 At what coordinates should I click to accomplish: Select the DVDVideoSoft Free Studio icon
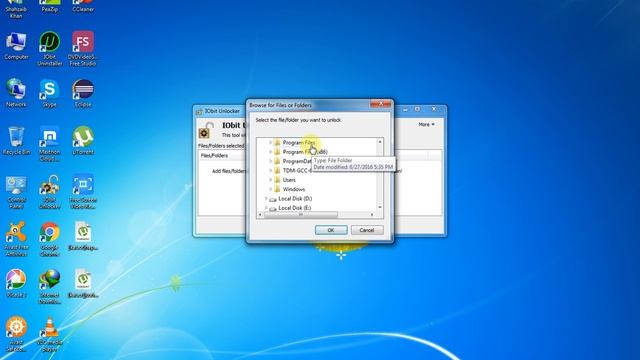[x=83, y=49]
